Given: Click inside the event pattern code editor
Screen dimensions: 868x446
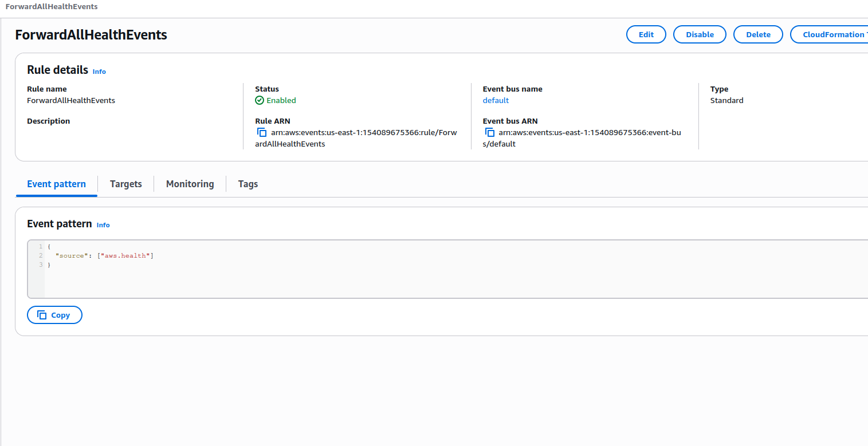Looking at the screenshot, I should point(401,281).
